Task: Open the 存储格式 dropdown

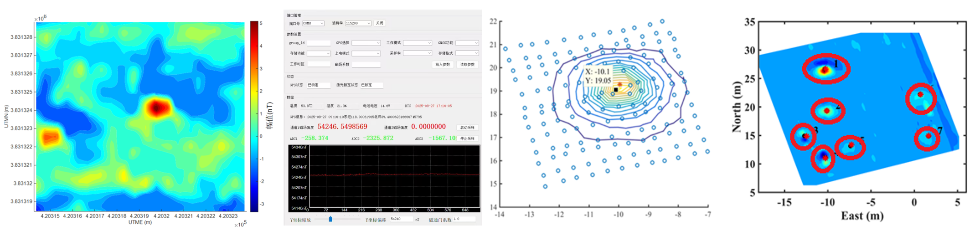Action: (x=467, y=53)
